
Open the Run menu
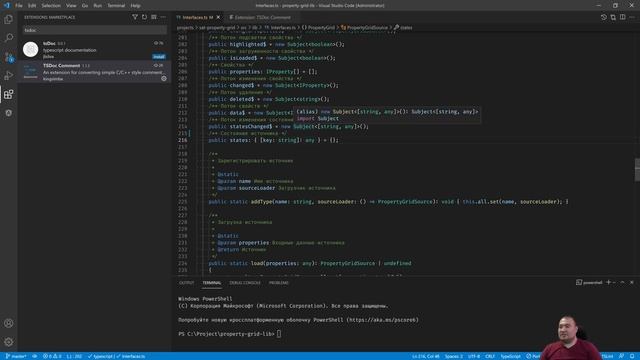[98, 6]
